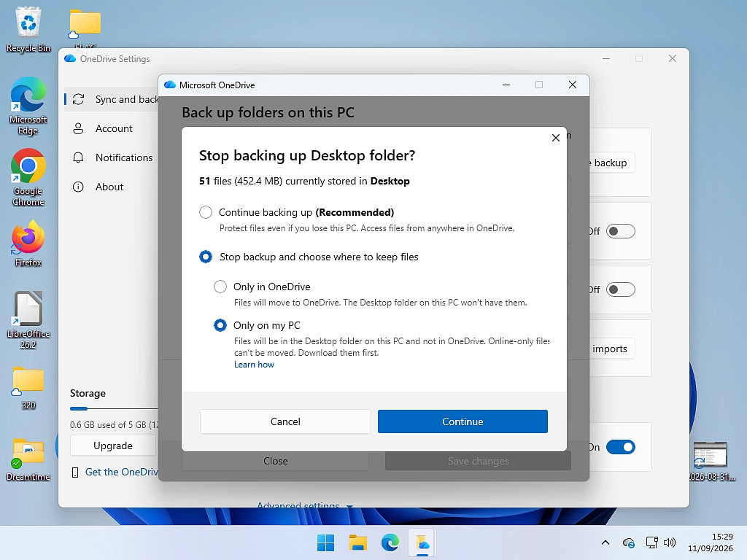Screen dimensions: 747x560
Task: Click the About info icon
Action: coord(78,187)
